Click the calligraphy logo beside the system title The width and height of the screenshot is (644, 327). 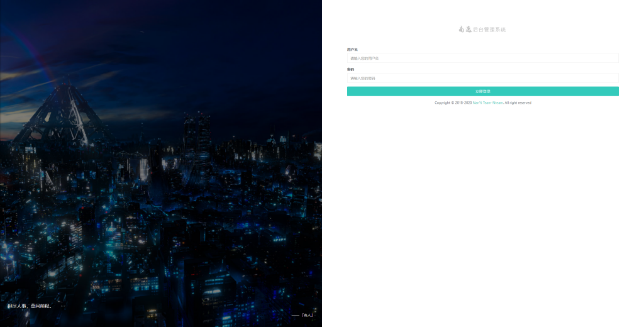pos(465,29)
